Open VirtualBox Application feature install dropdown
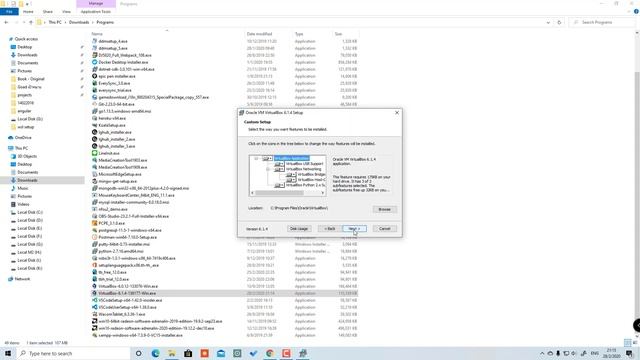640x360 pixels. click(267, 158)
